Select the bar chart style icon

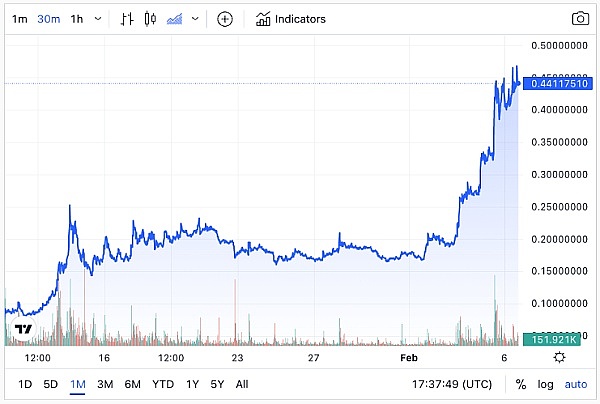point(127,19)
